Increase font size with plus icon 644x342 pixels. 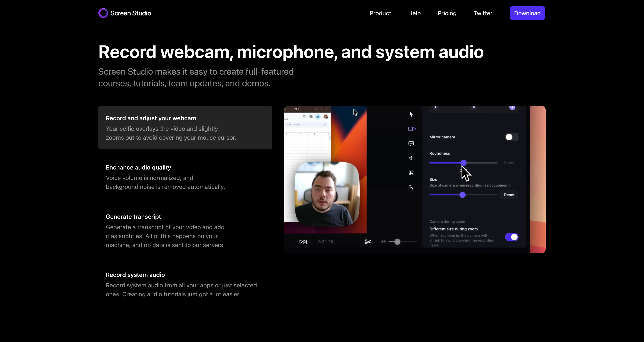pos(299,125)
